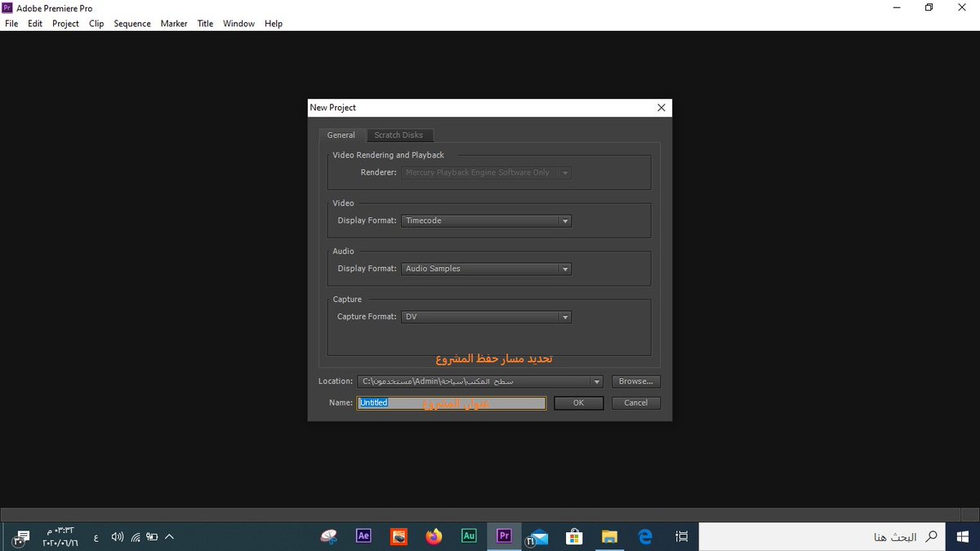
Task: Click the Windows search box
Action: [x=822, y=537]
